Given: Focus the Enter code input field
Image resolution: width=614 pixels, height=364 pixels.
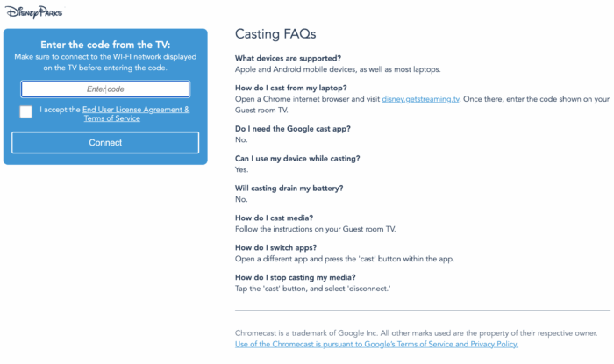Looking at the screenshot, I should click(105, 89).
